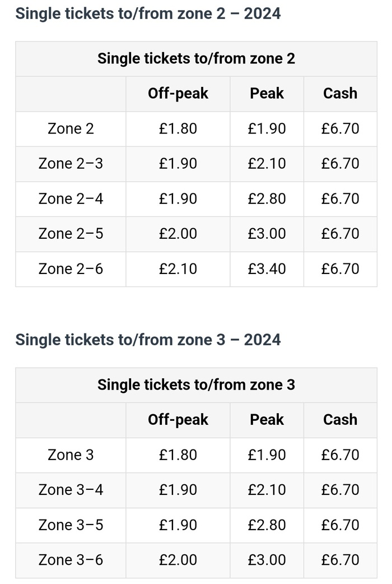Click the 'Single tickets to/from zone 3' table title
This screenshot has height=584, width=392.
[196, 385]
